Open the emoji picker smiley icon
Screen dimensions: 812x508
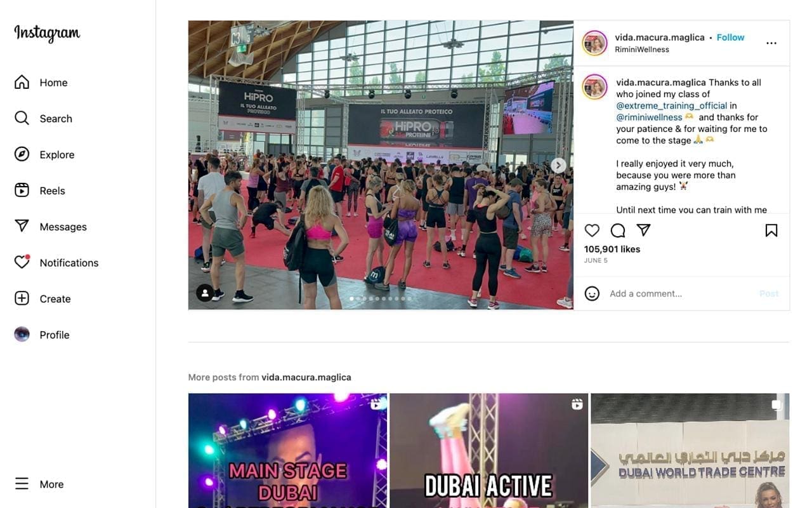592,293
